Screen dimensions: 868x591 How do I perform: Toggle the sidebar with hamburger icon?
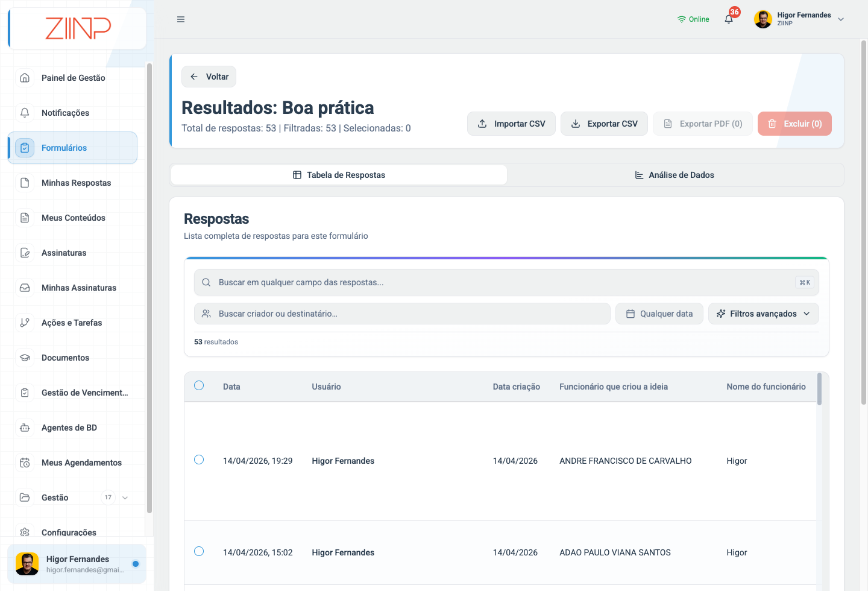[181, 19]
